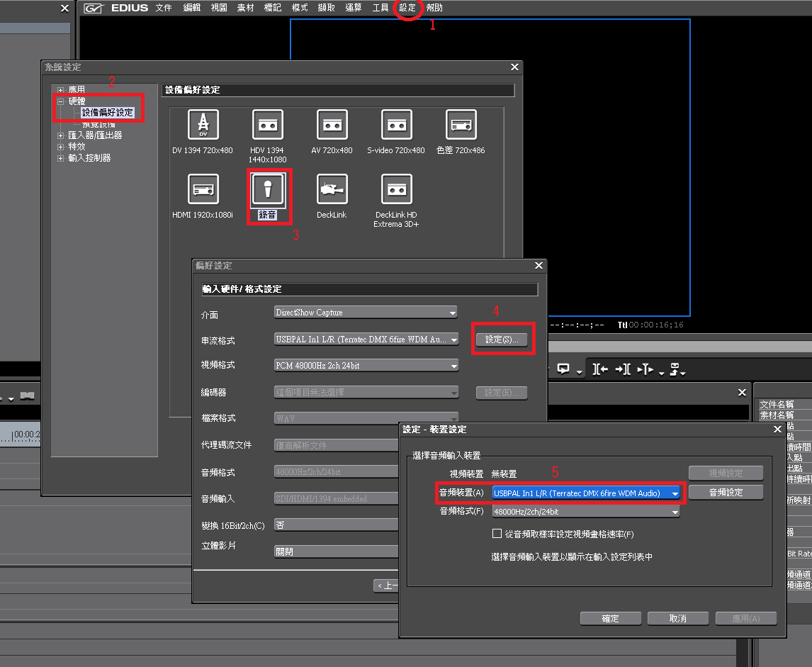The image size is (812, 667).
Task: Click the 音頻設定 button
Action: click(x=726, y=493)
